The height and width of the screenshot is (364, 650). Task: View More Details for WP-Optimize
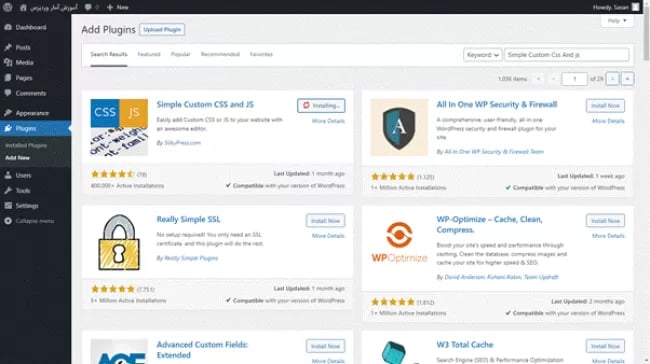pos(608,236)
